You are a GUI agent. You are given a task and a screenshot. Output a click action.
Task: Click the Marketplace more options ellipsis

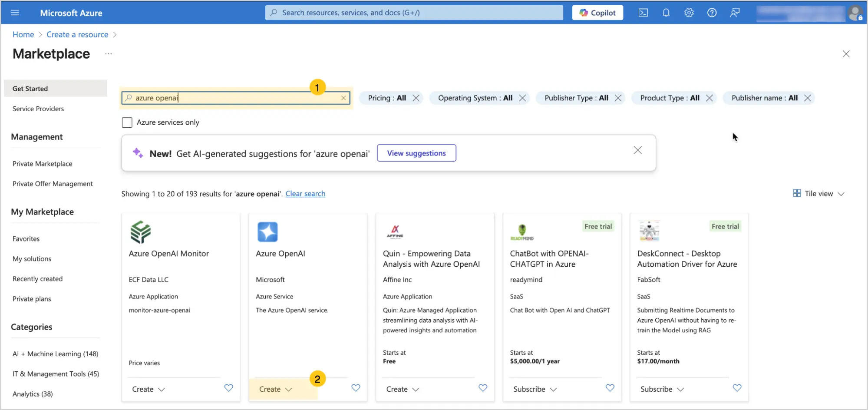point(109,54)
